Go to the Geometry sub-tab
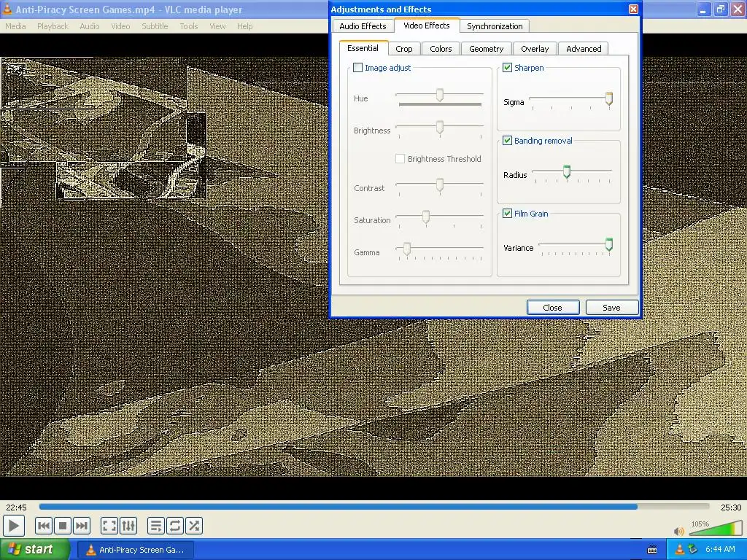747x560 pixels. (x=486, y=49)
